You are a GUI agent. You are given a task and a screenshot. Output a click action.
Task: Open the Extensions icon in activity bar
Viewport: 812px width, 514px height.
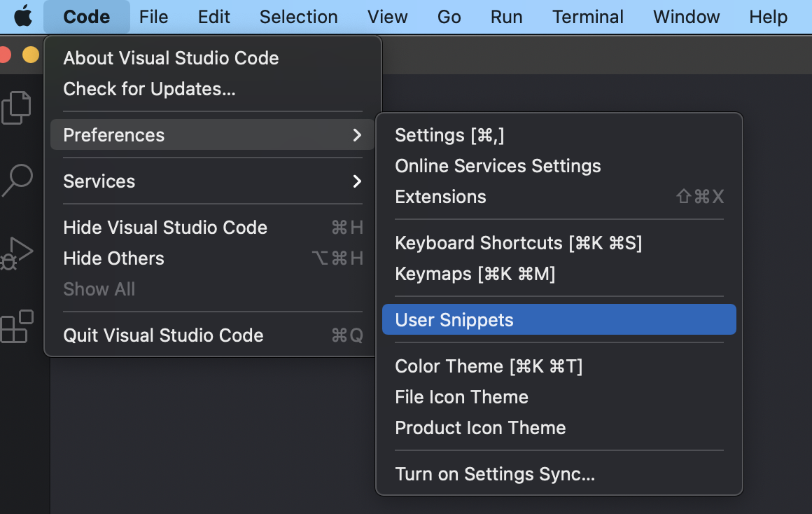(17, 326)
